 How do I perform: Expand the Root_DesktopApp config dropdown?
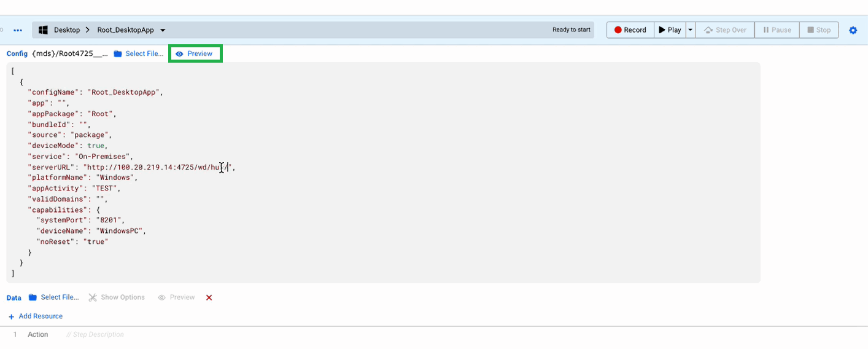point(163,30)
